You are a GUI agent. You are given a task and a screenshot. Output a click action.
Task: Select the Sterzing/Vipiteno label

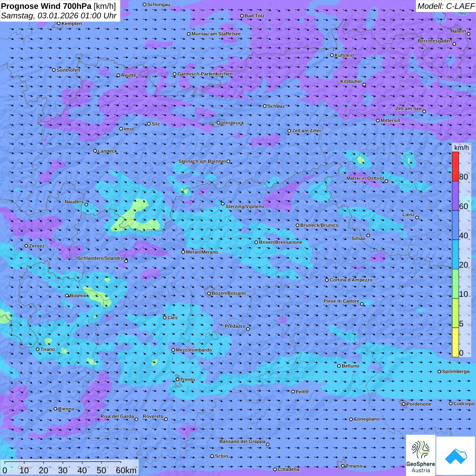[245, 206]
